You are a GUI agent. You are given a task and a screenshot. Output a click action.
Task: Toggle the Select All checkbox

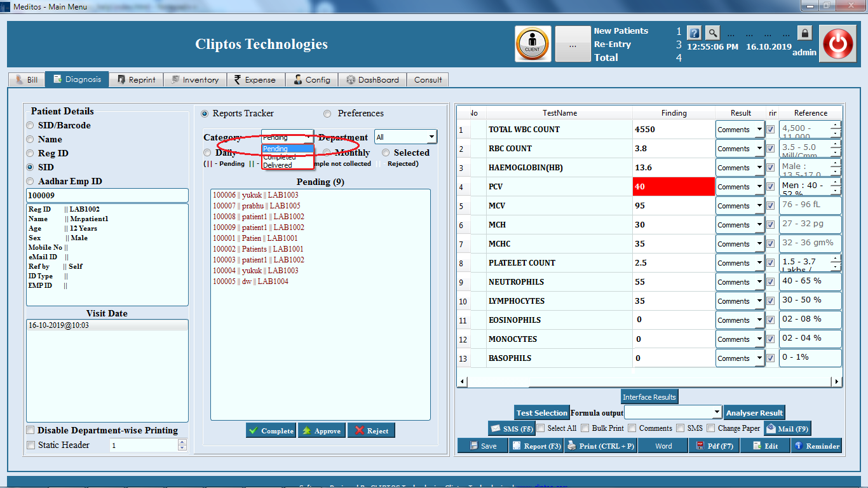(541, 428)
